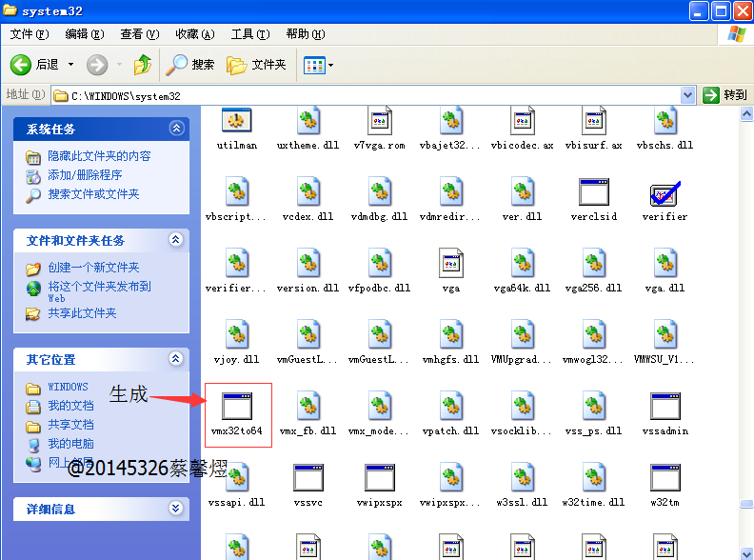Screen dimensions: 754x560
Task: Click 隐藏此文件夹的内容 link
Action: pos(99,156)
